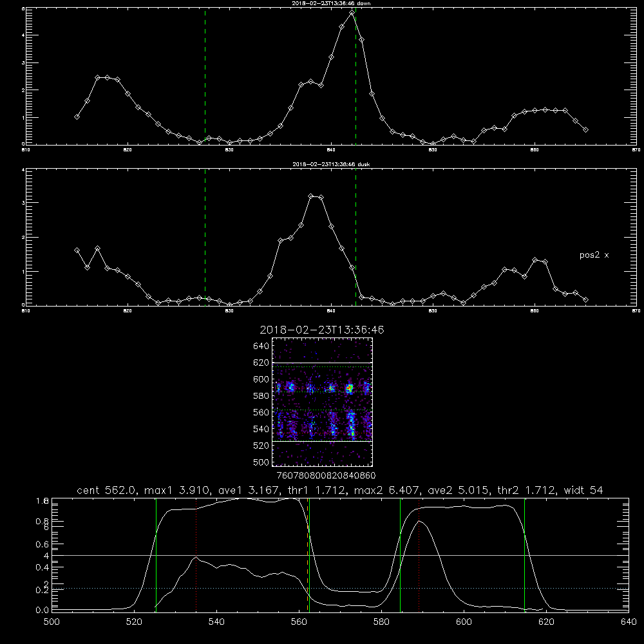Click the 500 label on bottom plot x-axis
This screenshot has height=644, width=644.
(52, 621)
